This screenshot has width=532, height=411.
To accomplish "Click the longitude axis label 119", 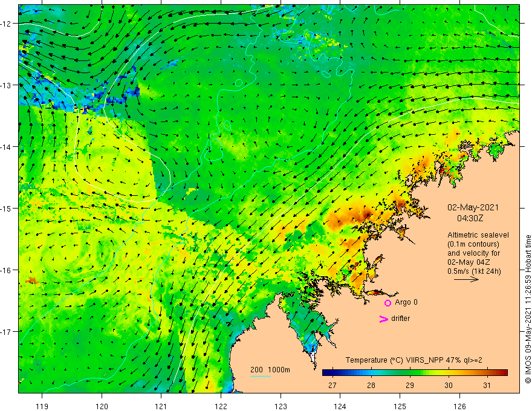I will [x=42, y=406].
